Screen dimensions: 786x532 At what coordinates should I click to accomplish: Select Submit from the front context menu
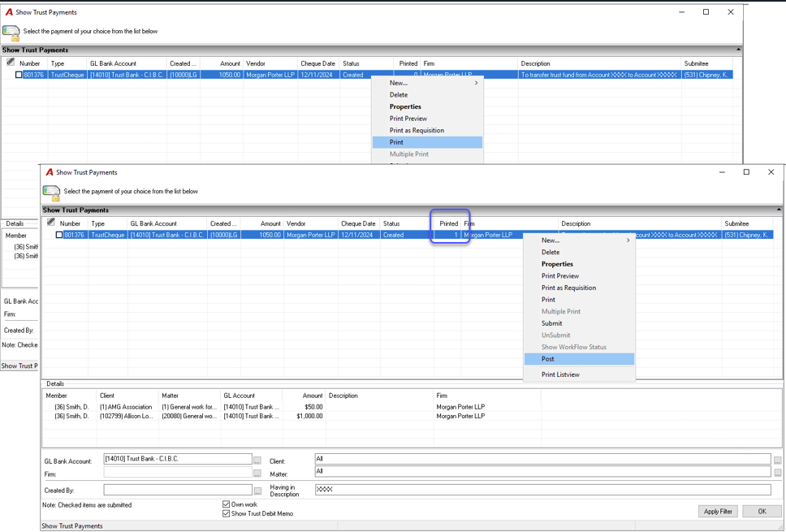coord(579,323)
